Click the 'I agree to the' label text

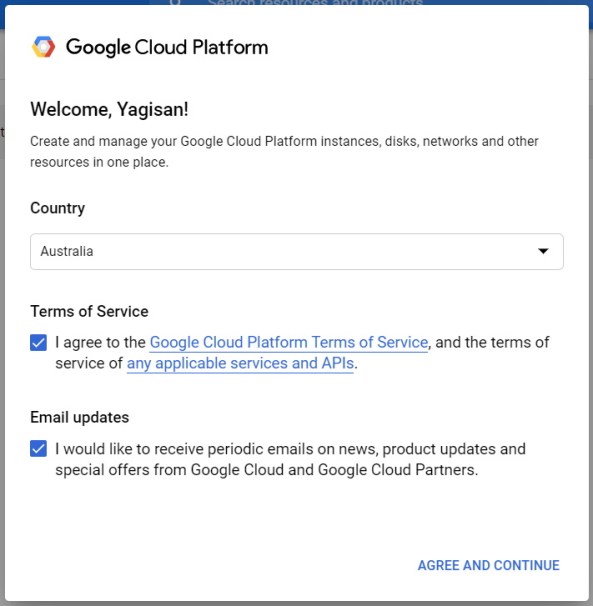pyautogui.click(x=100, y=342)
